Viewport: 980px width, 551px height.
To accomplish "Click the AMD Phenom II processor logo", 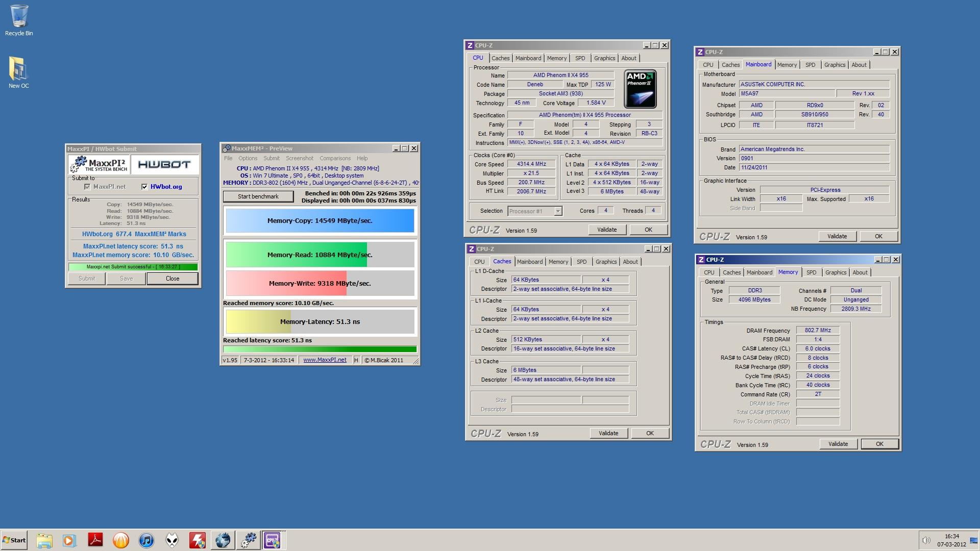I will [x=640, y=89].
